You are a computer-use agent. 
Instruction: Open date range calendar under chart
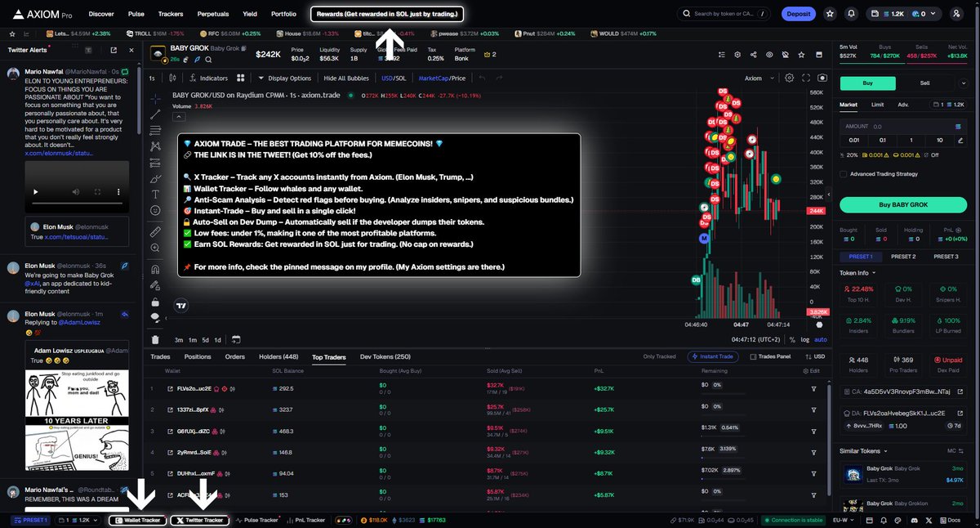[236, 339]
